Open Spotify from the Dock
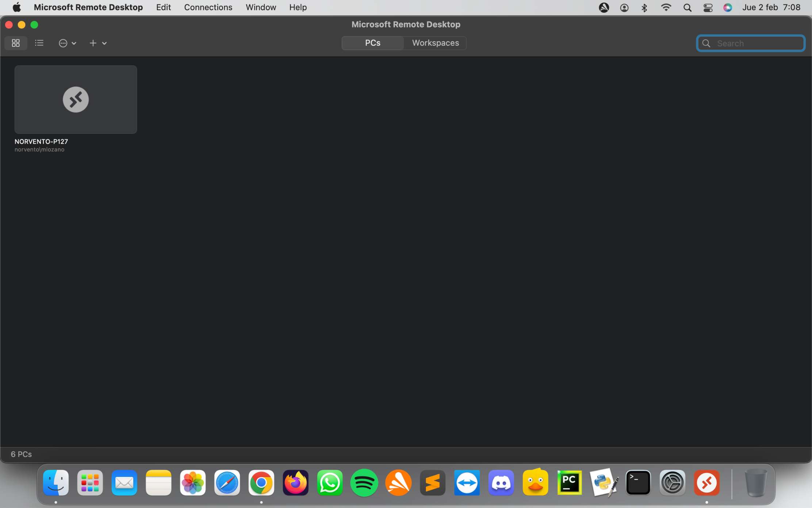 (x=364, y=483)
